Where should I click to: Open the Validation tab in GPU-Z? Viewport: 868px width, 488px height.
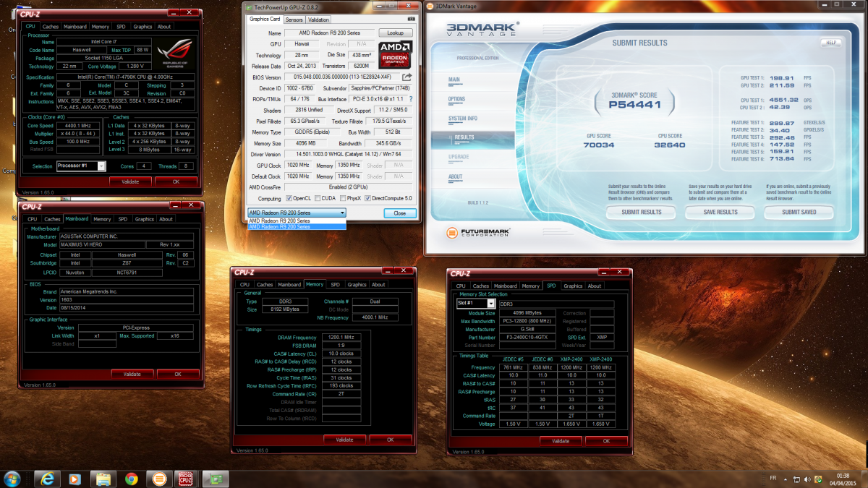(319, 20)
